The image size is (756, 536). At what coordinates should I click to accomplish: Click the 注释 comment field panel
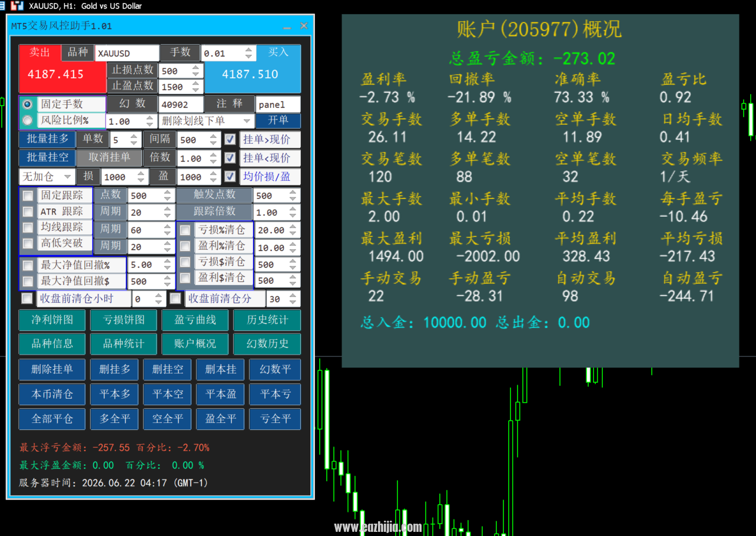click(x=278, y=104)
